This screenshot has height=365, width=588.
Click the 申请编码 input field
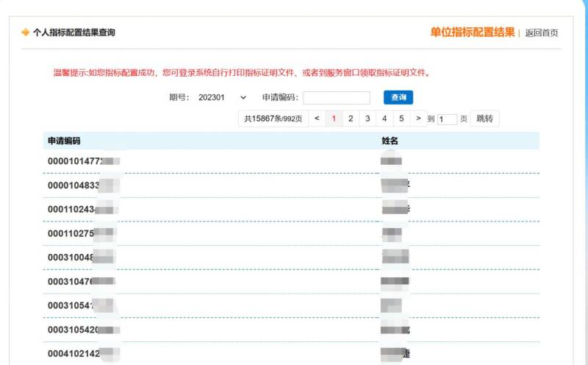coord(337,98)
